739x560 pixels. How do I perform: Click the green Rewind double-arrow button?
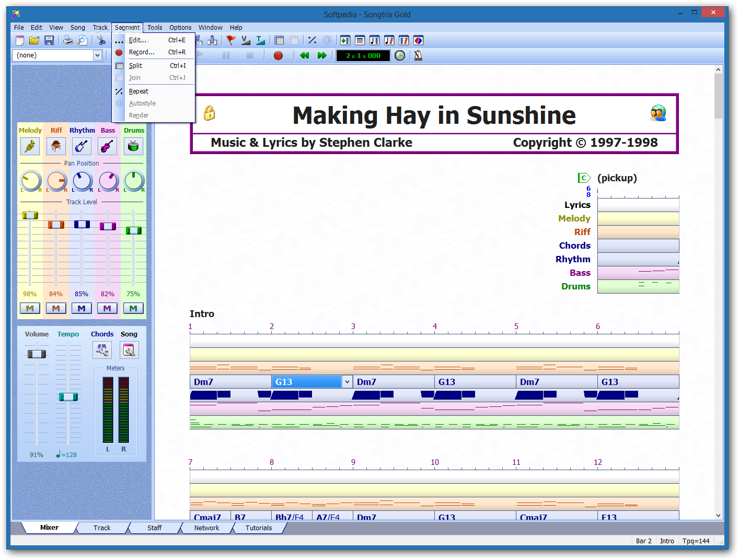304,55
